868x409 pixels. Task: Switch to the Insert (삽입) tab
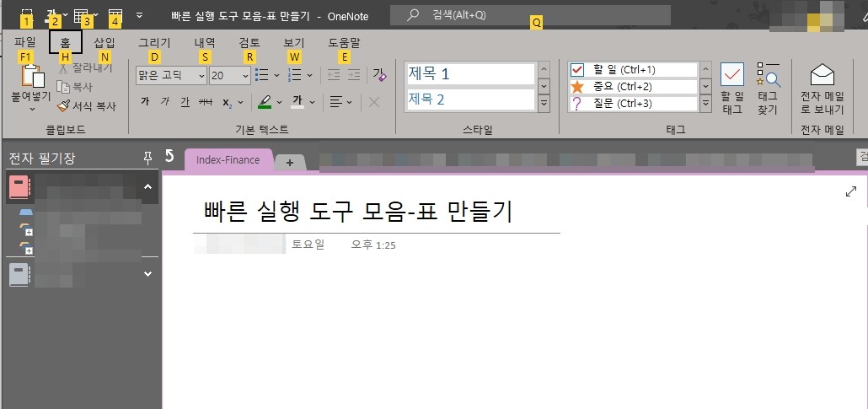click(x=104, y=41)
